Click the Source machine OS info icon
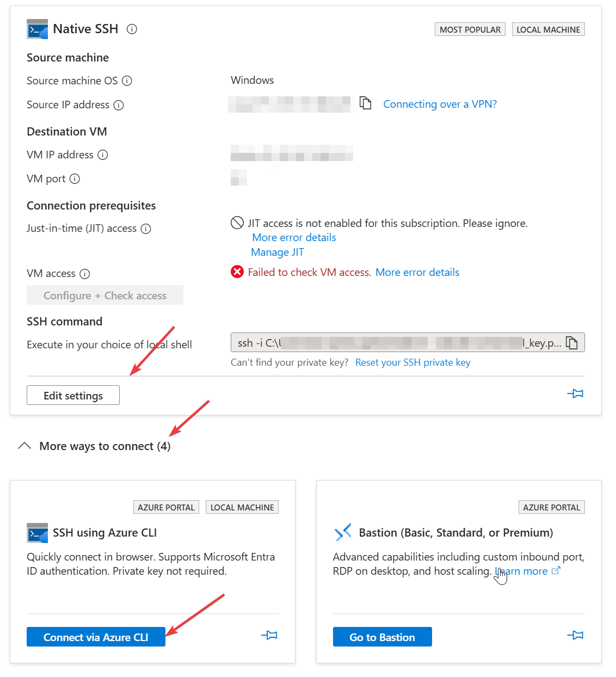Image resolution: width=616 pixels, height=677 pixels. [127, 81]
